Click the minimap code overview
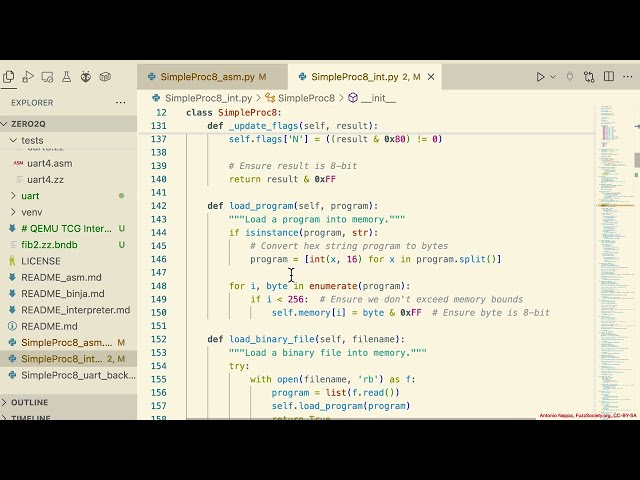Viewport: 640px width, 480px height. (x=614, y=261)
